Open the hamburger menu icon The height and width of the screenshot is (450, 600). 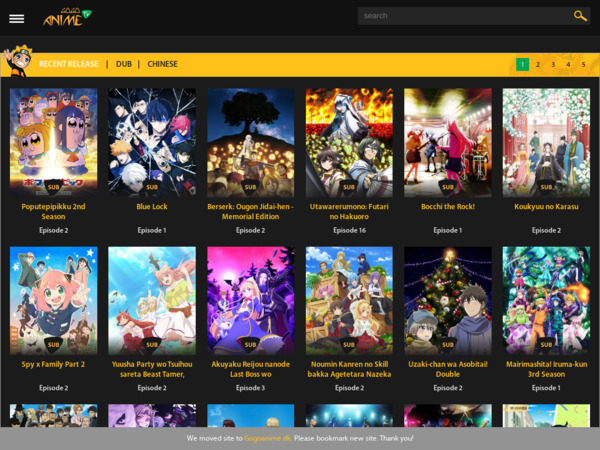pos(16,18)
